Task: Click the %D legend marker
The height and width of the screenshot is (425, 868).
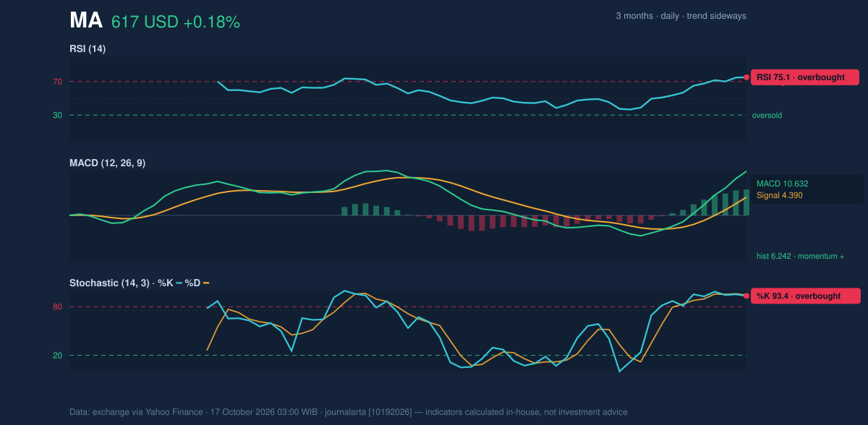Action: pyautogui.click(x=206, y=283)
